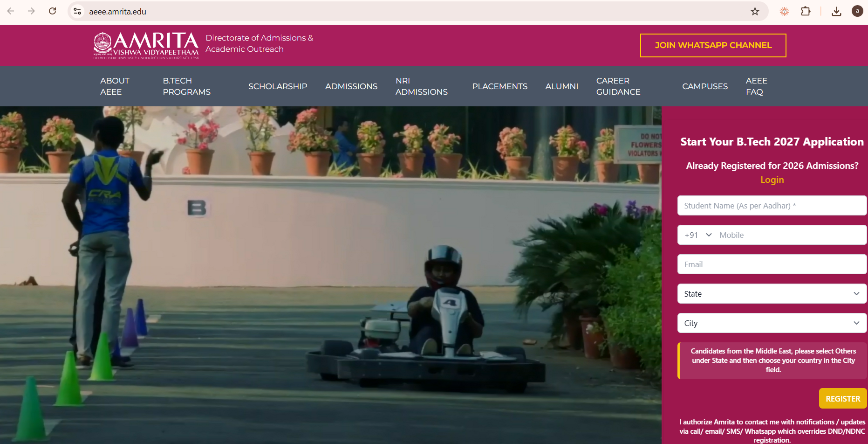This screenshot has height=444, width=868.
Task: Open the profile avatar icon
Action: (857, 11)
